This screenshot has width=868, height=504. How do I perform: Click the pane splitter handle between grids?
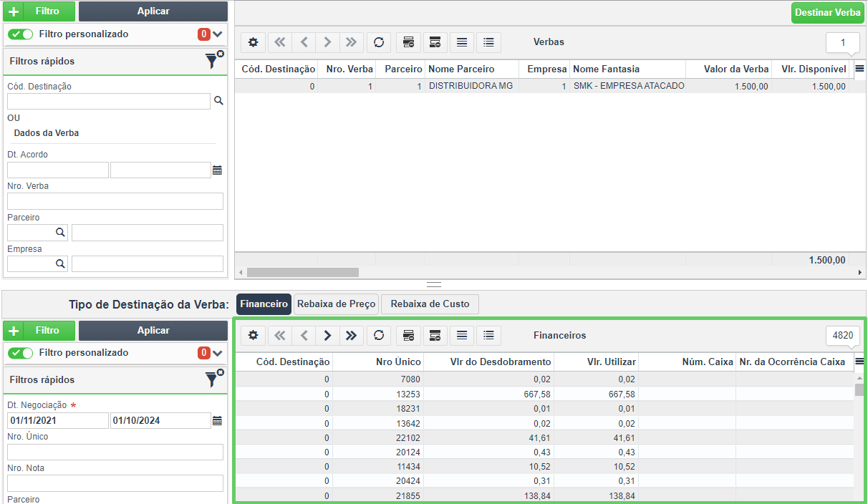(x=434, y=284)
